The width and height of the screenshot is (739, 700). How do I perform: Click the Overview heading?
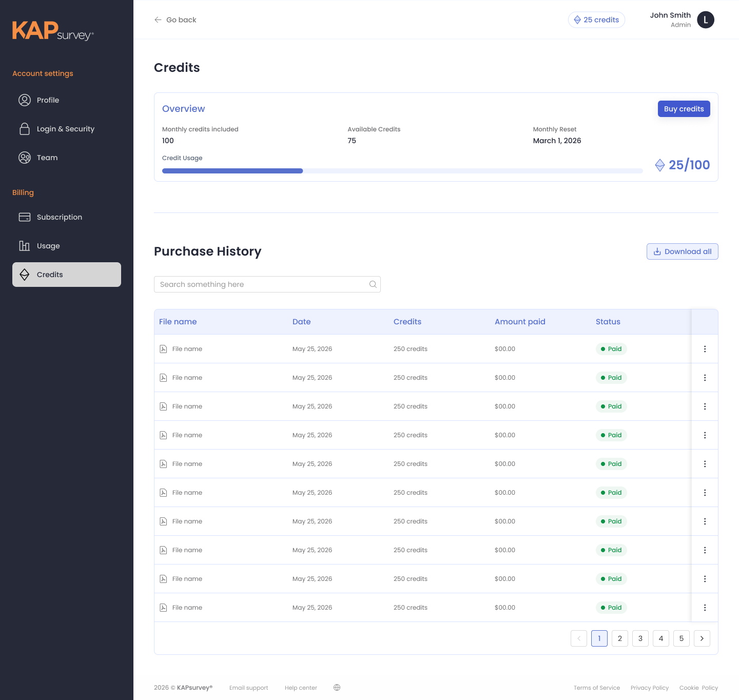pyautogui.click(x=183, y=109)
